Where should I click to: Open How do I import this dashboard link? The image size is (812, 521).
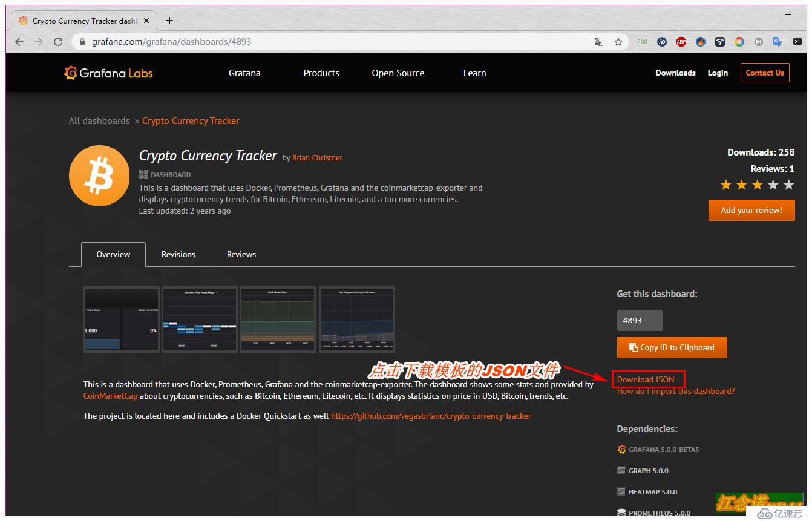tap(676, 392)
